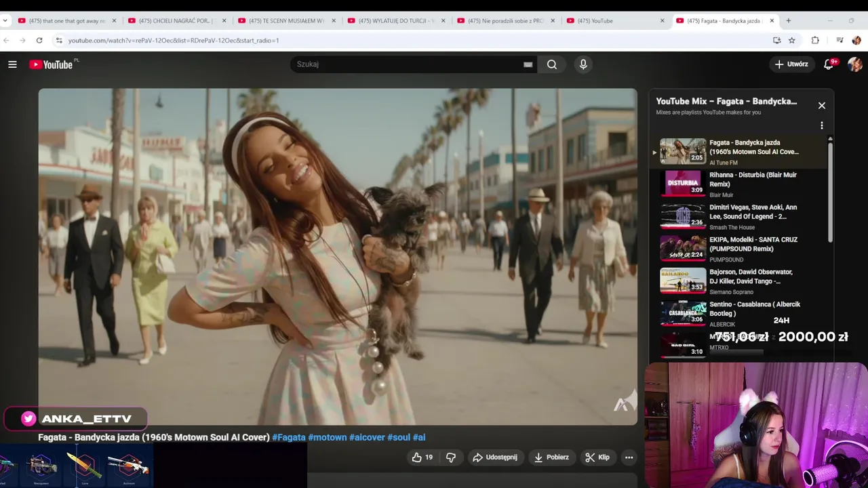Open the Chrome profile avatar
Screen dimensions: 868x488
(856, 41)
